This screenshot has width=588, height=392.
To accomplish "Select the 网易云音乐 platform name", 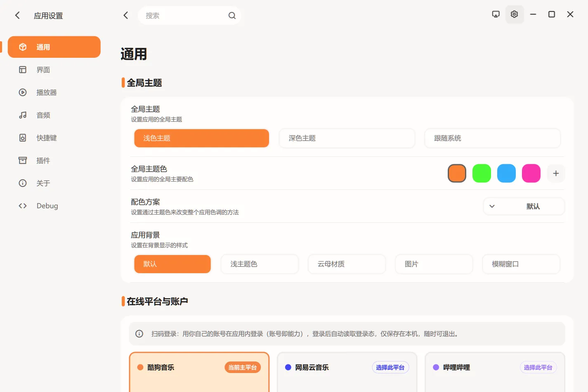I will click(312, 367).
